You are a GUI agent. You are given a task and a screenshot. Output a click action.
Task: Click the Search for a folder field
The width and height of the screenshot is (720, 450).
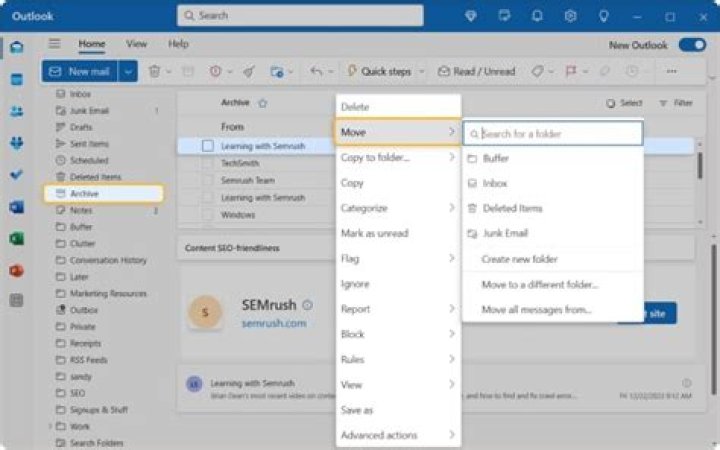[552, 134]
